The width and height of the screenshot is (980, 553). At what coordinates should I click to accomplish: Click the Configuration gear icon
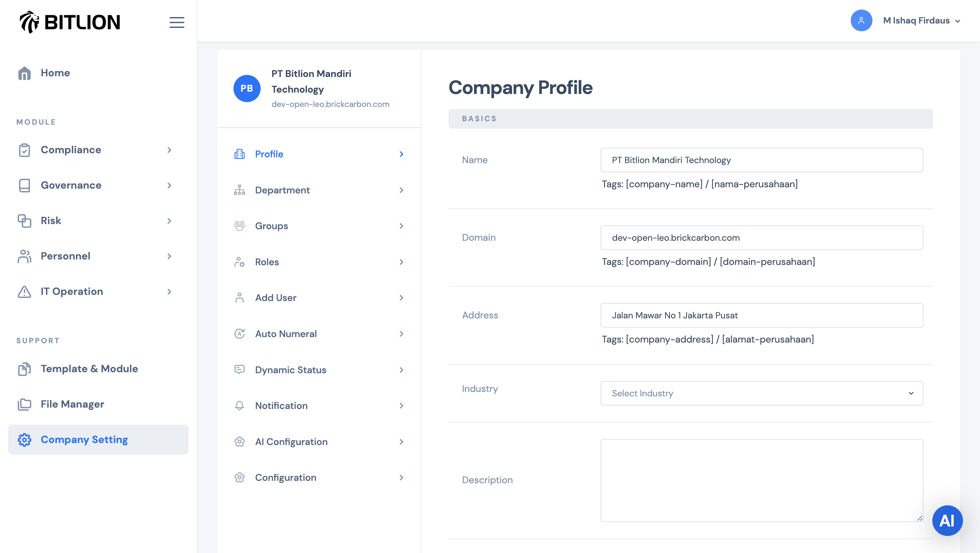click(239, 477)
